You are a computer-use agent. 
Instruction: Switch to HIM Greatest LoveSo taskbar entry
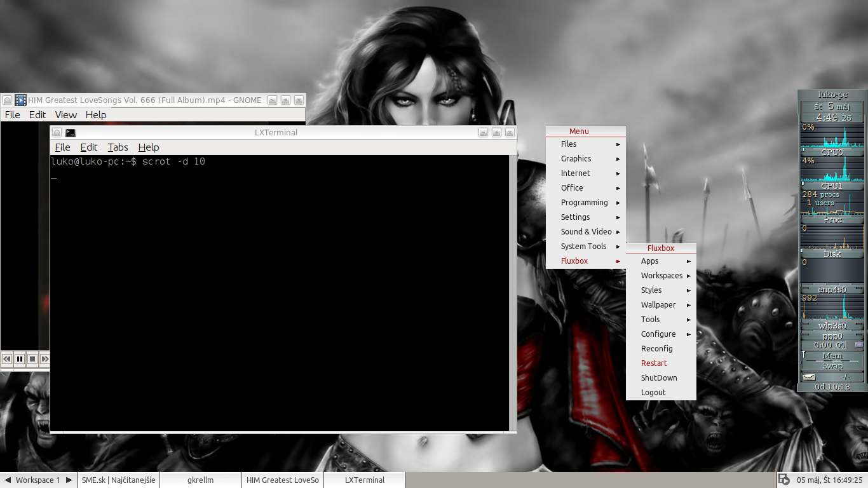(283, 480)
